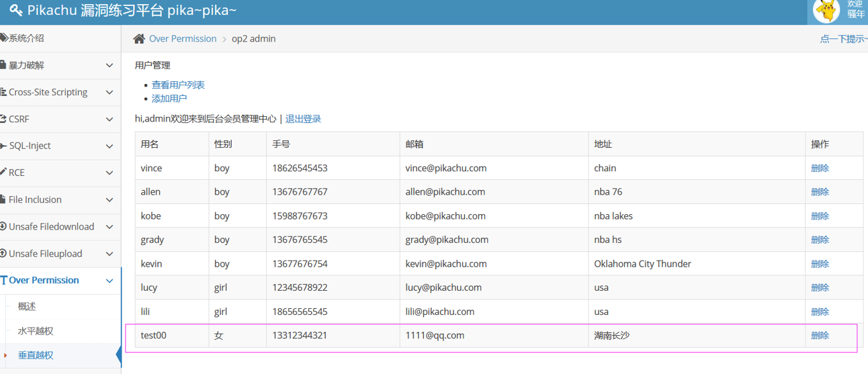Click the 查看用户列表 link

pyautogui.click(x=178, y=85)
